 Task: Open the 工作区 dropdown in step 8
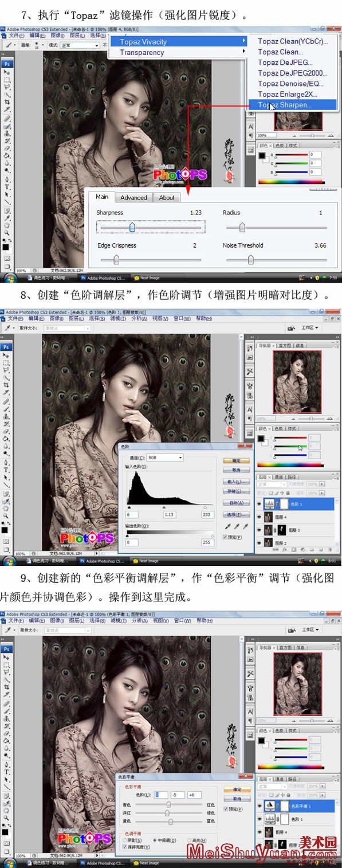[x=310, y=327]
